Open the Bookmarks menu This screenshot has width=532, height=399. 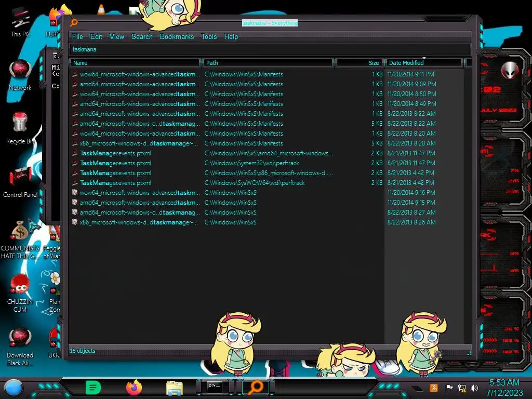pos(177,37)
